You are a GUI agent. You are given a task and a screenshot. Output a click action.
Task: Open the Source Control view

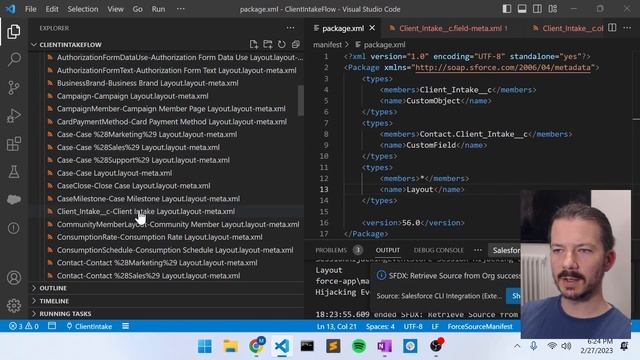13,88
